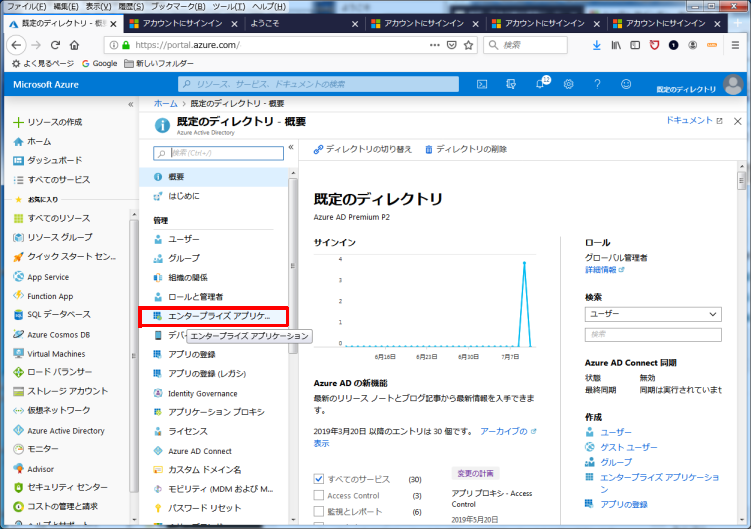The width and height of the screenshot is (751, 529).
Task: Click Firefox back arrow
Action: [x=16, y=45]
